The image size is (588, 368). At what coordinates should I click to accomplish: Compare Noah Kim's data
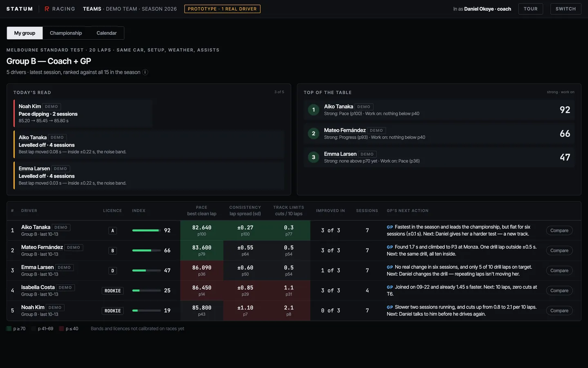click(559, 311)
